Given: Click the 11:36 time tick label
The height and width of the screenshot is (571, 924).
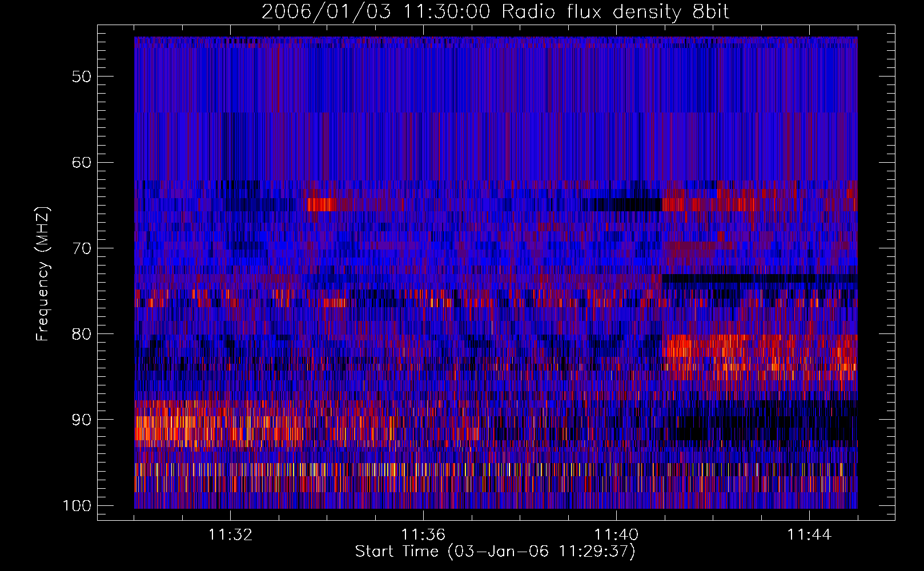Looking at the screenshot, I should [x=423, y=535].
